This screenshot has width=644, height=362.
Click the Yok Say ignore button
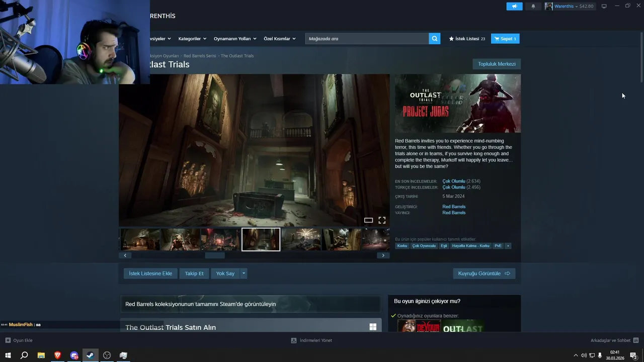(x=225, y=274)
